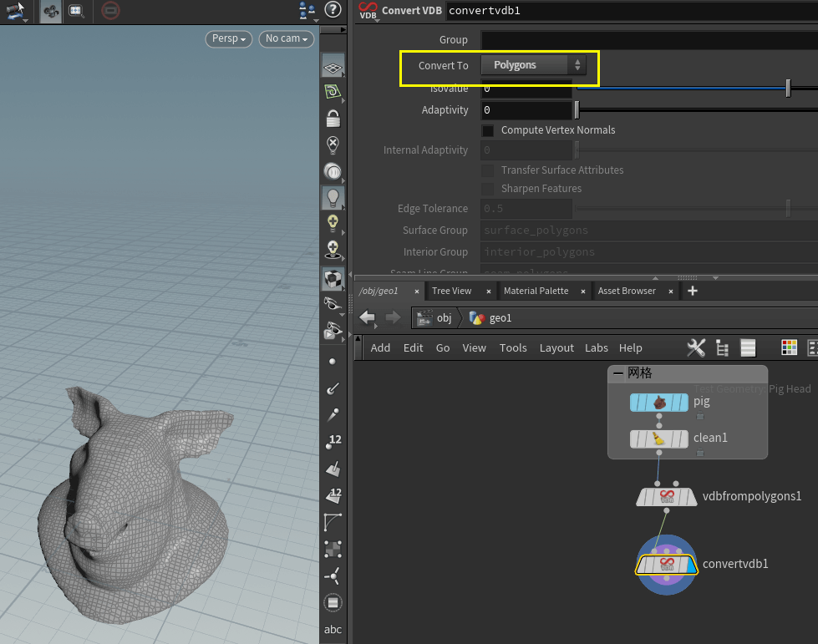The height and width of the screenshot is (644, 818).
Task: Open the No cam camera dropdown
Action: pyautogui.click(x=287, y=38)
